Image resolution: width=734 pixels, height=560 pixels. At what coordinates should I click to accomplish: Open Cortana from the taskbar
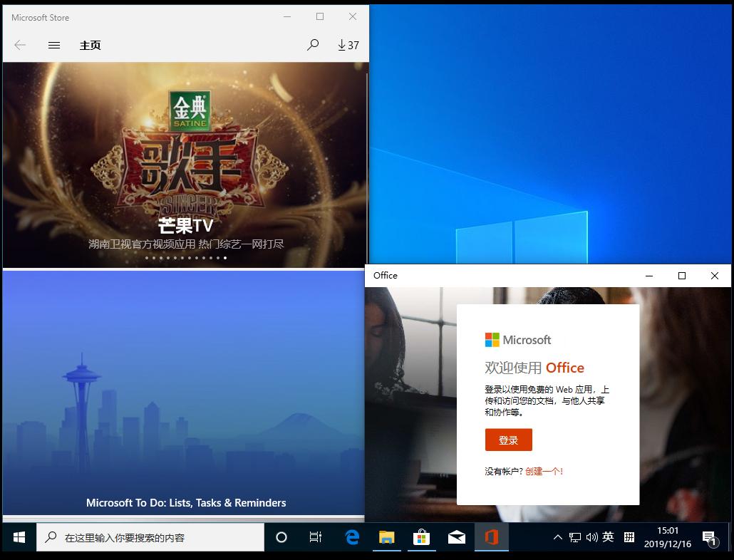point(281,537)
